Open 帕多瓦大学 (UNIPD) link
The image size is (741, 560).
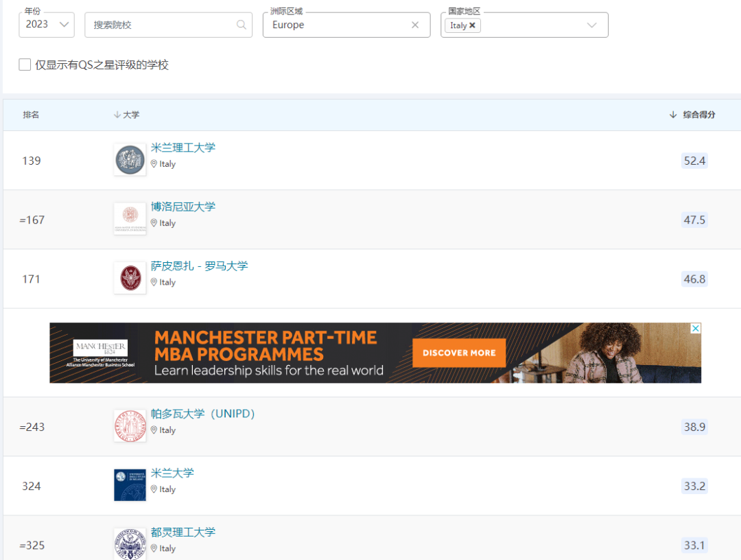point(202,414)
